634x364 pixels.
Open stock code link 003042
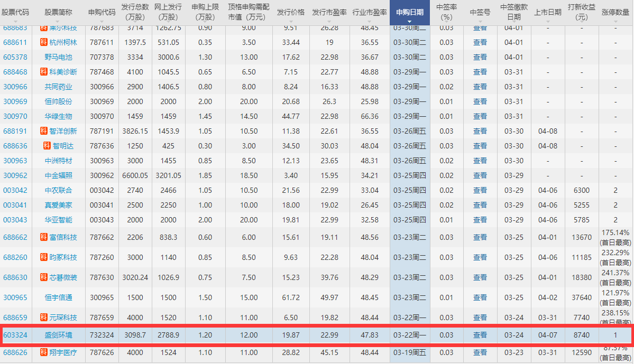15,190
